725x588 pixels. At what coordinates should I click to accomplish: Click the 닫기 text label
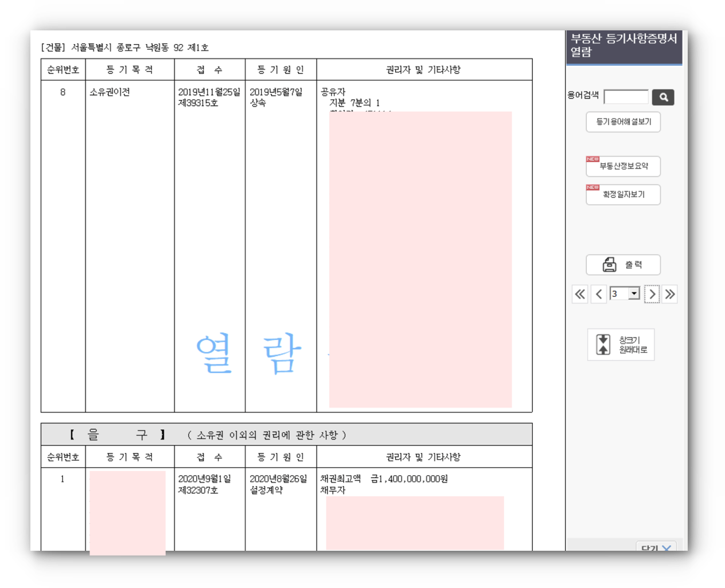coord(649,548)
